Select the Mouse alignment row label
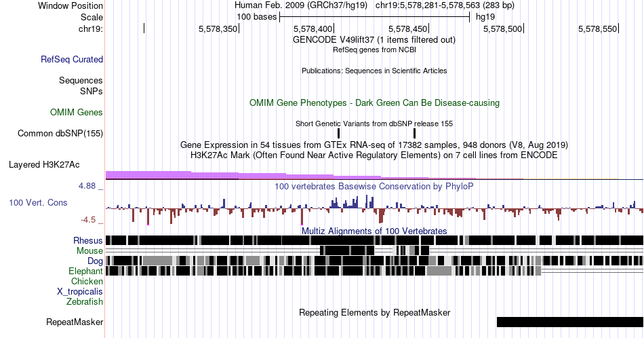The image size is (644, 338). coord(89,251)
